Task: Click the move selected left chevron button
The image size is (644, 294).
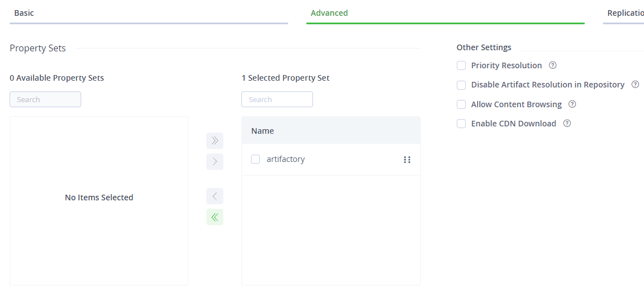Action: tap(215, 196)
